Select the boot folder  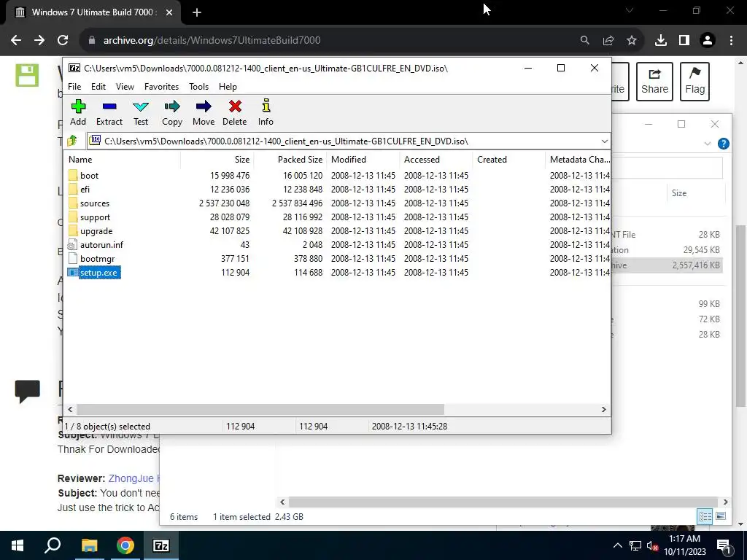click(89, 176)
